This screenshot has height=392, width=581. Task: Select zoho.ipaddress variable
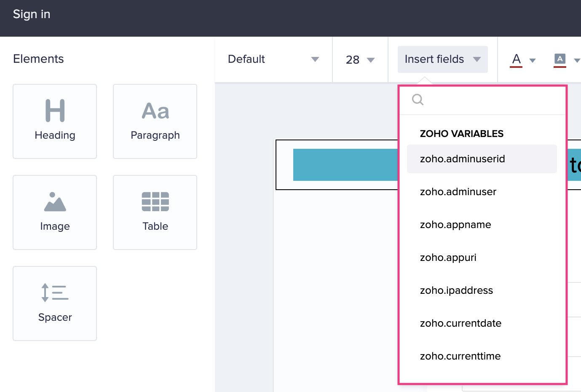(457, 290)
